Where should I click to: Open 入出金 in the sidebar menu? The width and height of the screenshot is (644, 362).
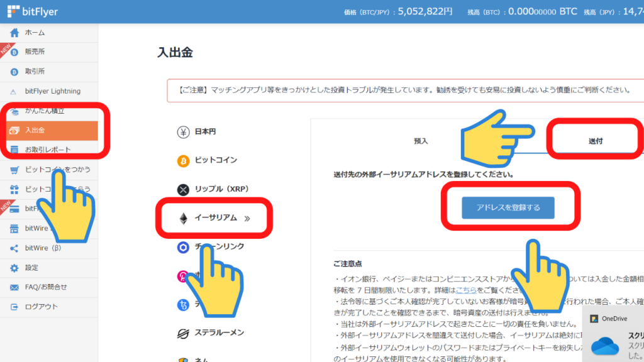point(35,131)
